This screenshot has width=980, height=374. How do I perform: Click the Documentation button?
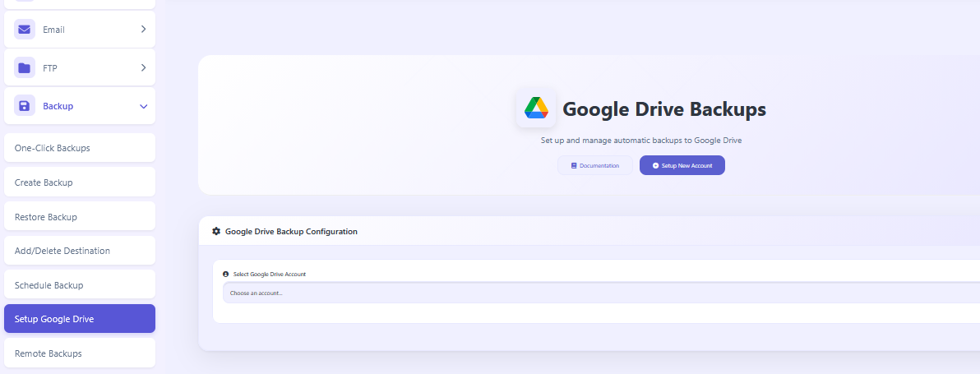[x=595, y=165]
